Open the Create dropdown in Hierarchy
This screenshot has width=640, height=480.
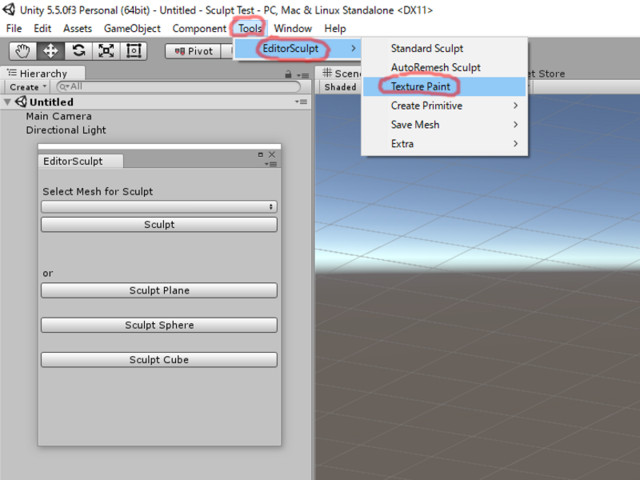click(28, 87)
